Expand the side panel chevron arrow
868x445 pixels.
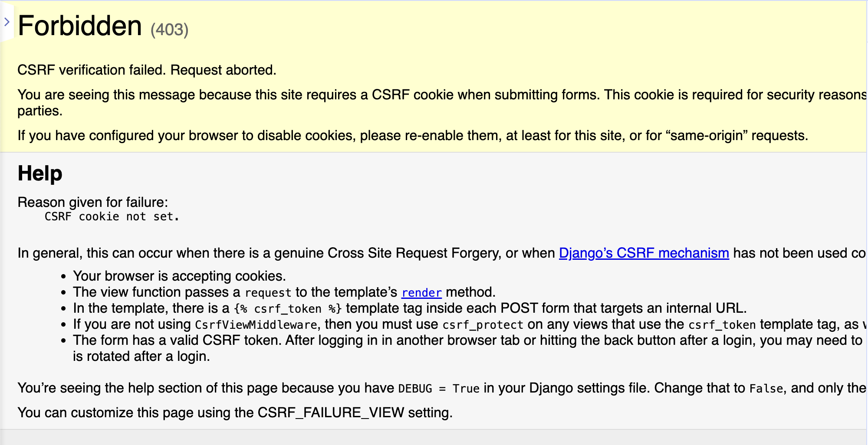pos(7,22)
